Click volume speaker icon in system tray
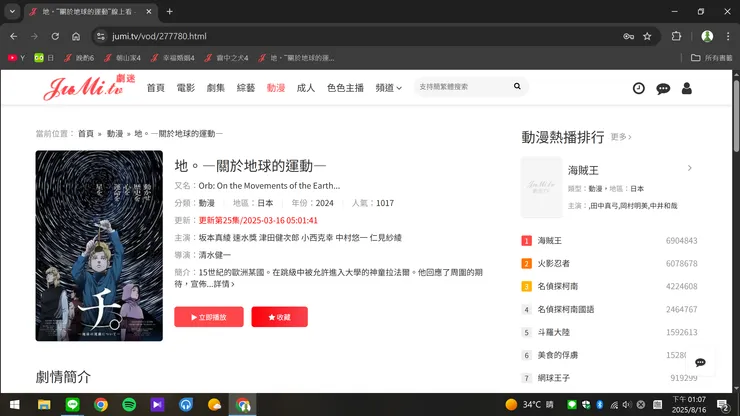The image size is (740, 416). coord(627,405)
